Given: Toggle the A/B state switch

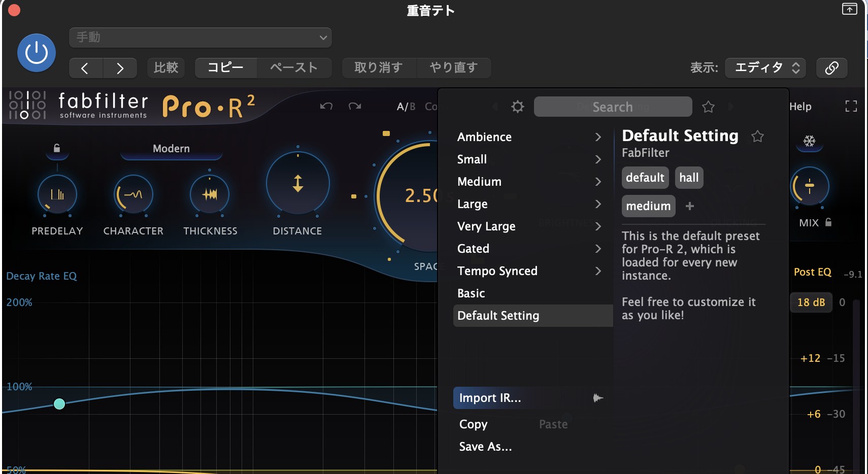Looking at the screenshot, I should (x=406, y=107).
